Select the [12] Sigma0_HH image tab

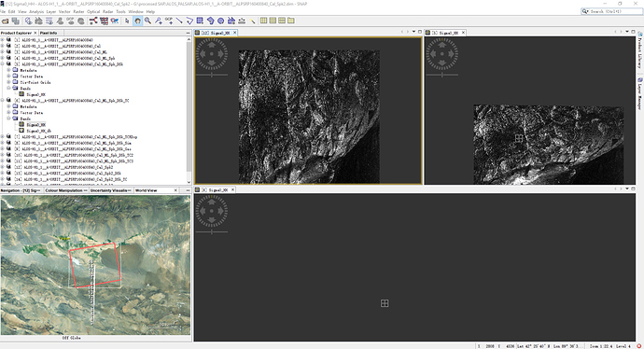pyautogui.click(x=215, y=33)
